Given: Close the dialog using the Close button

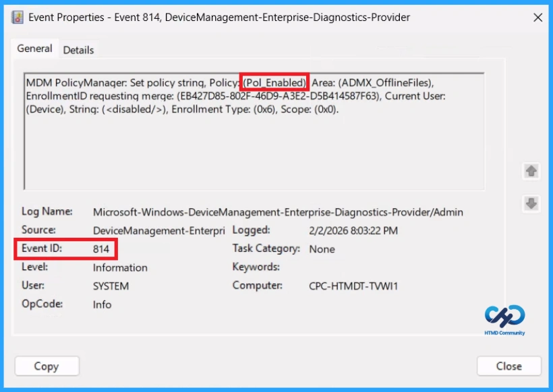Looking at the screenshot, I should tap(508, 366).
